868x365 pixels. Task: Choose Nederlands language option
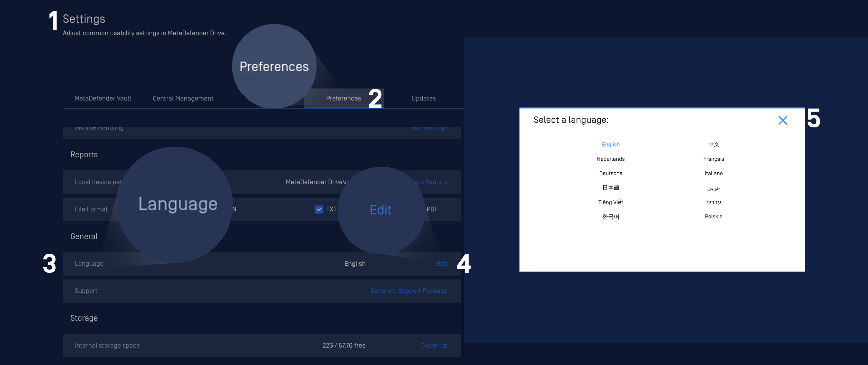tap(611, 159)
